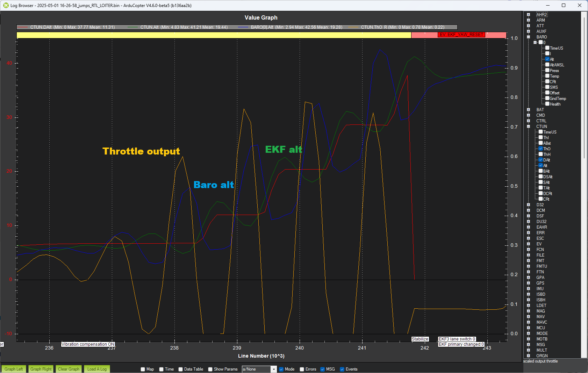Collapse the CTUN tree node
588x373 pixels.
pos(529,127)
